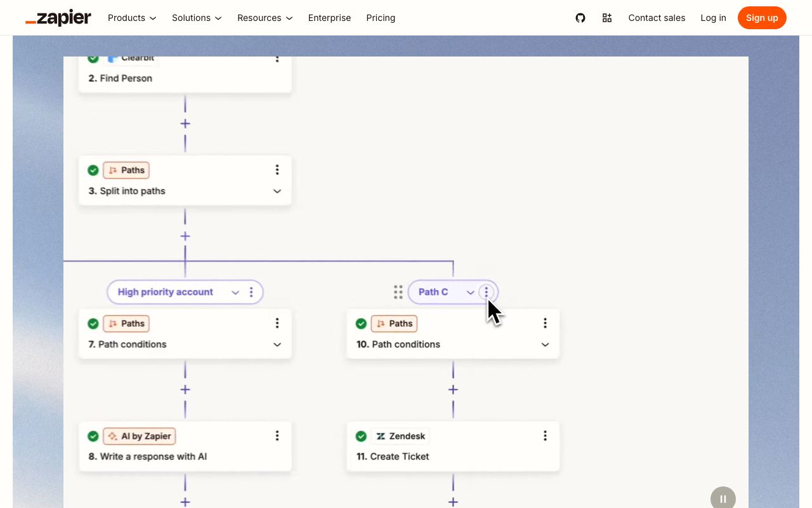The width and height of the screenshot is (812, 508).
Task: Pause the workflow animation video
Action: click(723, 498)
